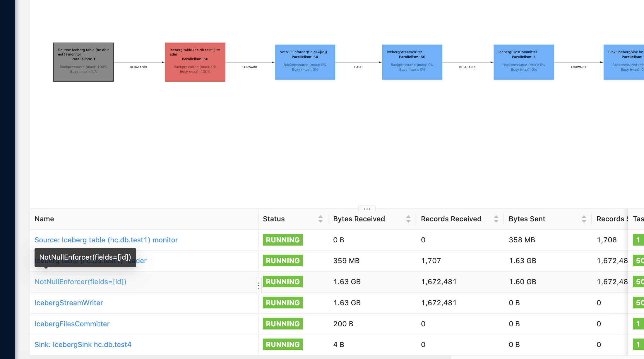The width and height of the screenshot is (644, 359).
Task: Select the gray Source monitor node
Action: (x=83, y=62)
